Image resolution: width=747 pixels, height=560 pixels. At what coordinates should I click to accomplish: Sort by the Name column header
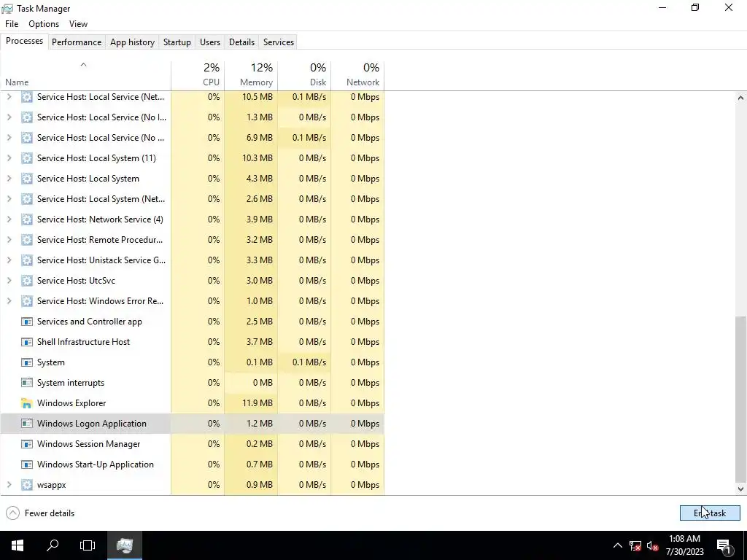(x=86, y=75)
